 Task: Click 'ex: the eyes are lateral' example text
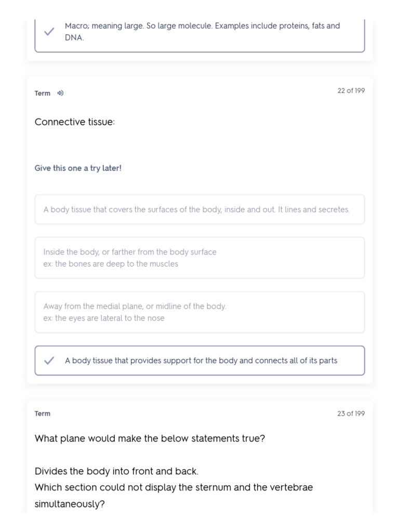pos(104,318)
